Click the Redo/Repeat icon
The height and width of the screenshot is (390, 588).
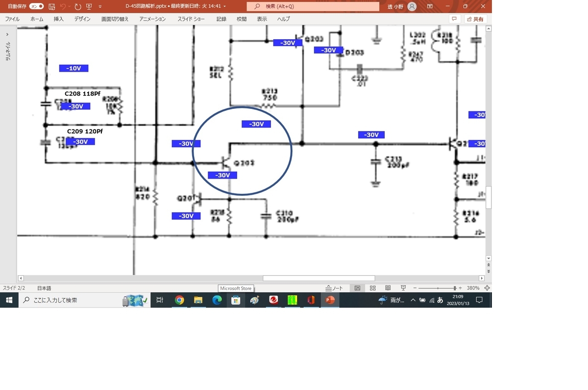tap(77, 6)
